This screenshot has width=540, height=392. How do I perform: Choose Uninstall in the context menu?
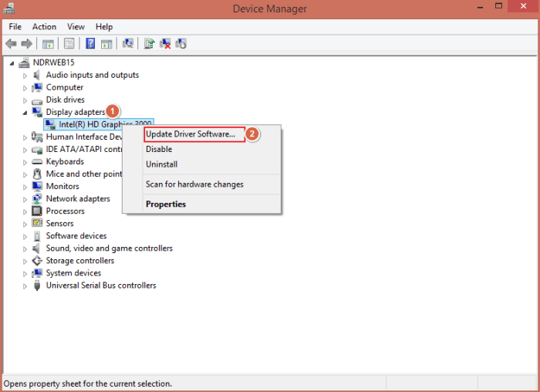pos(162,164)
